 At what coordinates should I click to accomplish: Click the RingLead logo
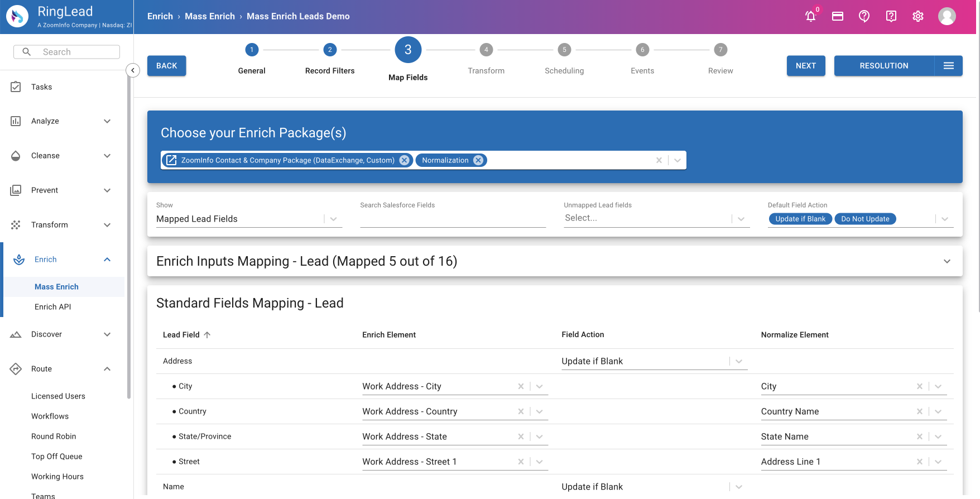coord(17,16)
